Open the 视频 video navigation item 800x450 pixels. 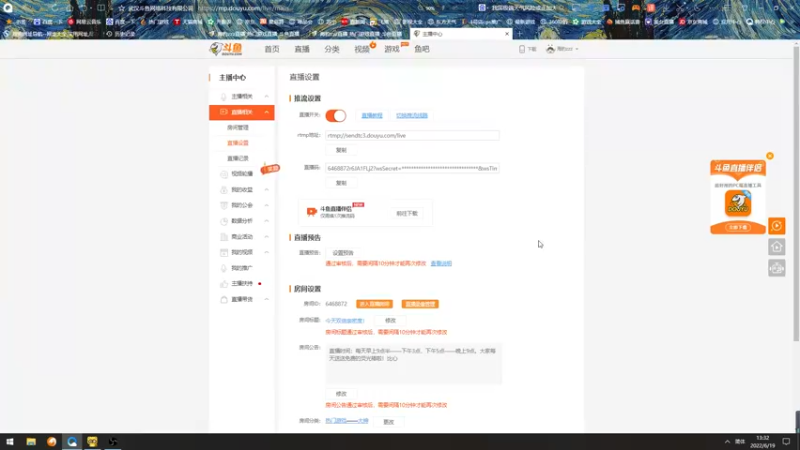coord(362,49)
